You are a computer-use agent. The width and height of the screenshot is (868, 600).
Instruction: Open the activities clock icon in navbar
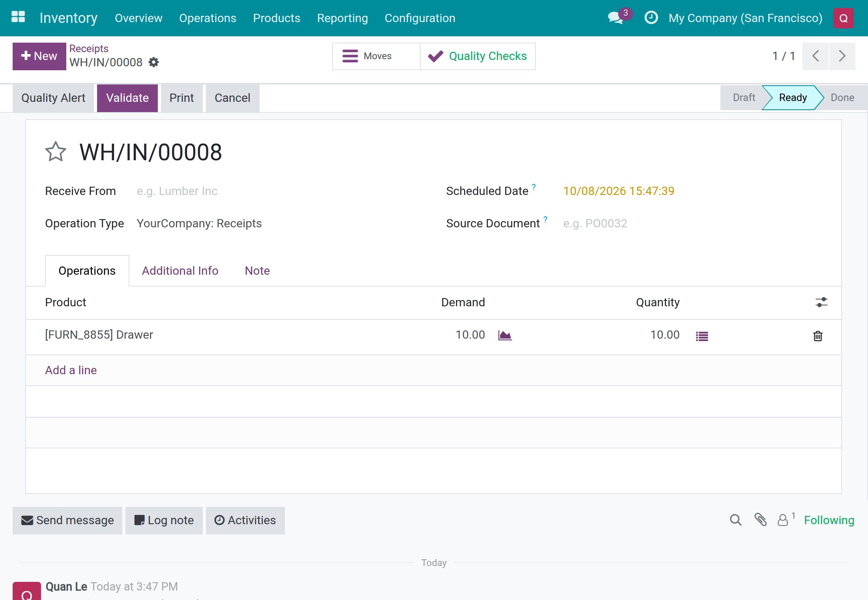651,18
